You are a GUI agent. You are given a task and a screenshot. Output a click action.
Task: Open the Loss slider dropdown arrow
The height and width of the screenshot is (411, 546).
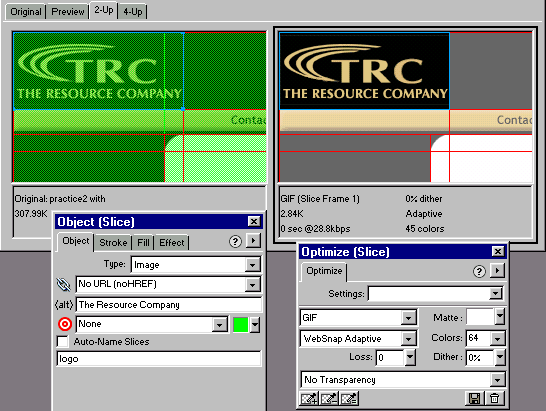click(x=410, y=357)
